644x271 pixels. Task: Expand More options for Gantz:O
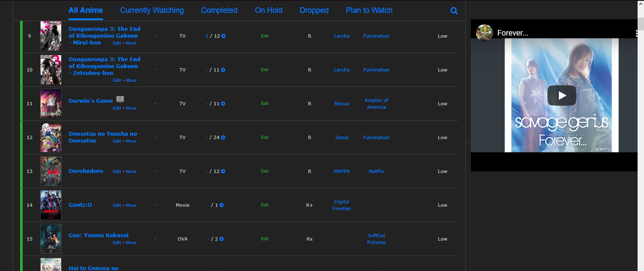tap(131, 205)
